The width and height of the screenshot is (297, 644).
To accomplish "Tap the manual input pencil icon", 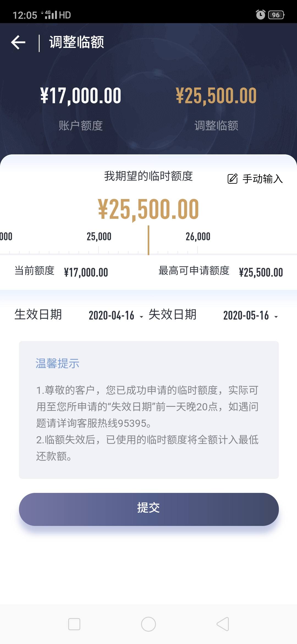I will (x=232, y=179).
